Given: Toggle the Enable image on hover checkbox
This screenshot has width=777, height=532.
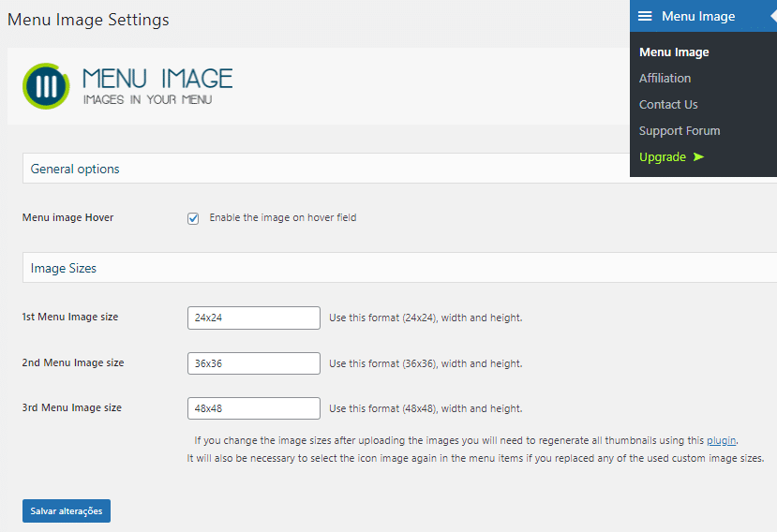Looking at the screenshot, I should (x=193, y=218).
